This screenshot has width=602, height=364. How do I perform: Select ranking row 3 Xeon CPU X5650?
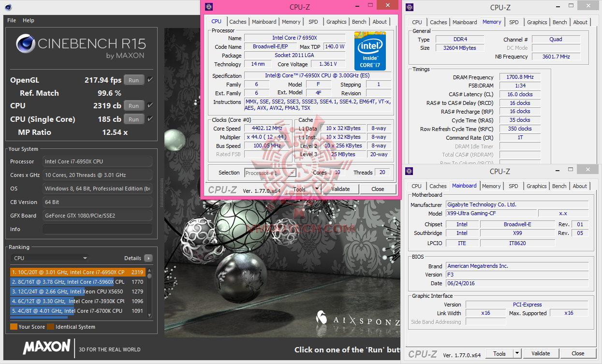pyautogui.click(x=77, y=291)
